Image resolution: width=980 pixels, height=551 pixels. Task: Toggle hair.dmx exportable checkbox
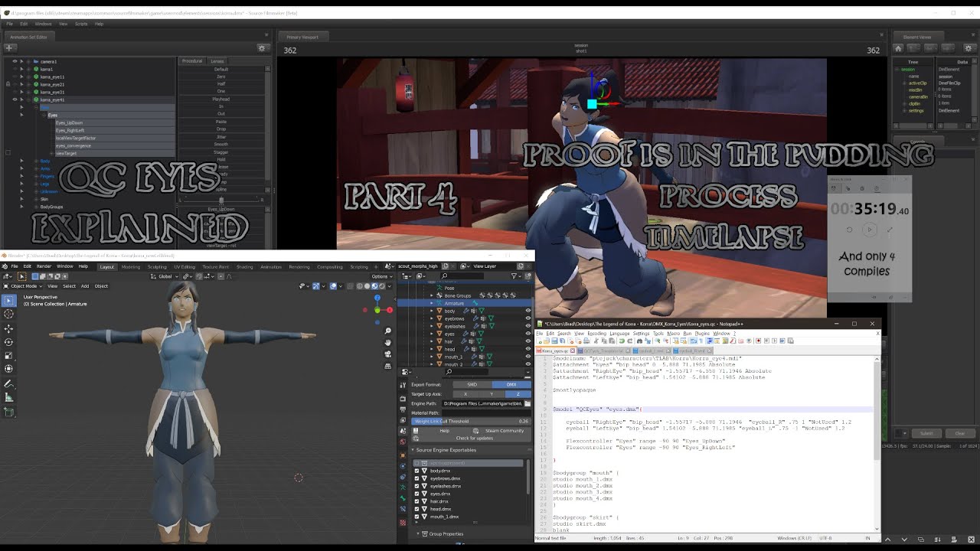417,501
